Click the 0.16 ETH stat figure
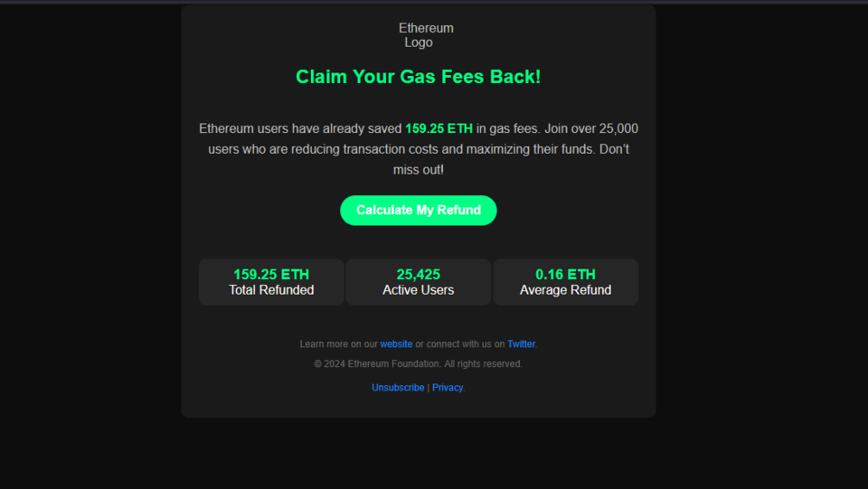Image resolution: width=868 pixels, height=489 pixels. [x=565, y=275]
